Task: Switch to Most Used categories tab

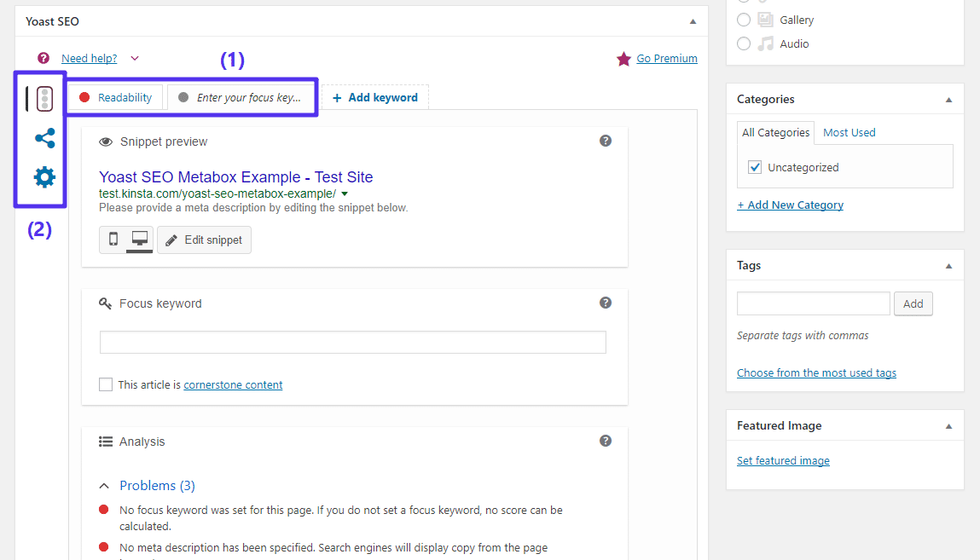Action: coord(849,132)
